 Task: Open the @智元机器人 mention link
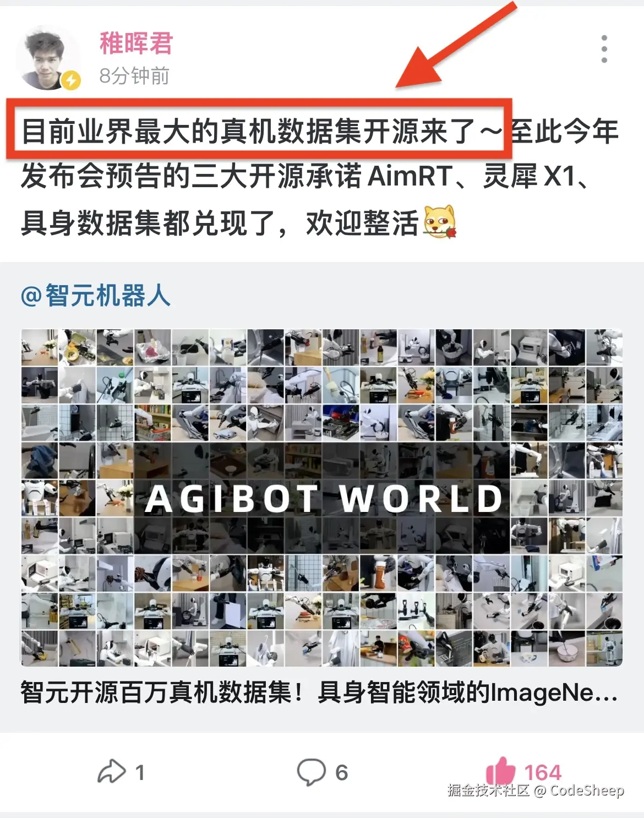pyautogui.click(x=96, y=296)
